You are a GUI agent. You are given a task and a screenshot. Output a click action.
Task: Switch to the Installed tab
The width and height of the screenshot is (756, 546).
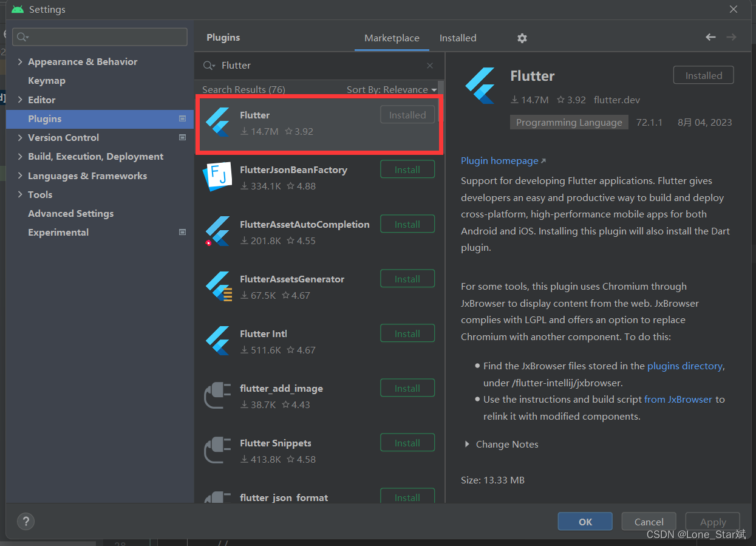(458, 38)
